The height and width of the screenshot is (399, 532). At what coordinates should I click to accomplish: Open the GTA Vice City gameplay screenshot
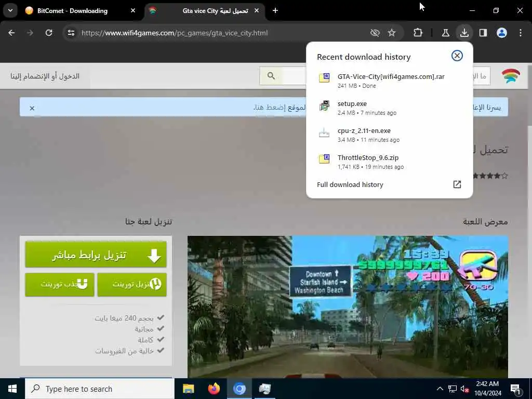point(348,307)
